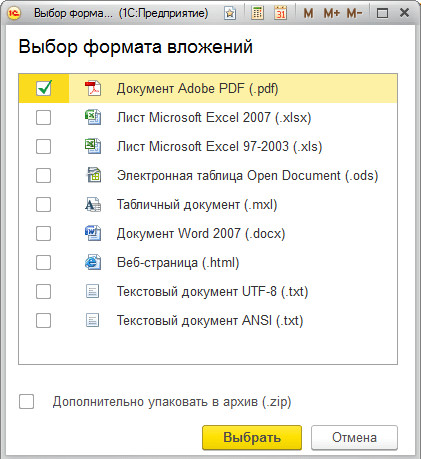Click the Word 2007 docx icon
Image resolution: width=421 pixels, height=459 pixels.
click(x=93, y=233)
